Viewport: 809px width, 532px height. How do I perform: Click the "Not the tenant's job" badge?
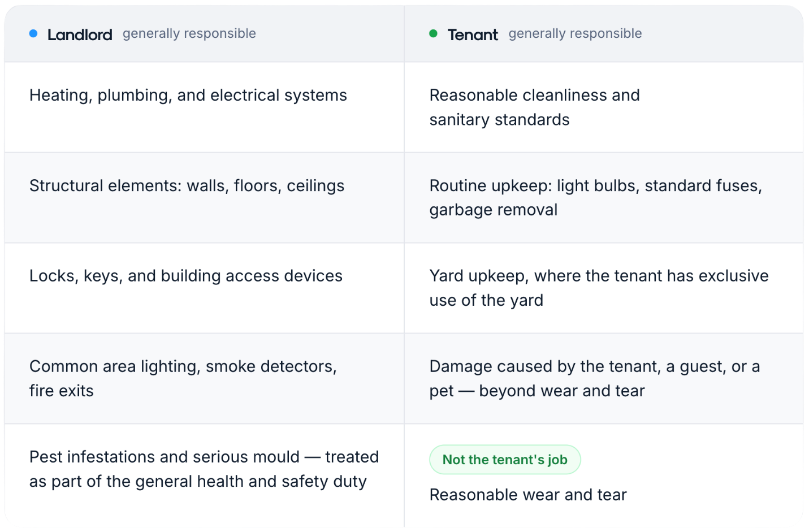click(x=505, y=460)
